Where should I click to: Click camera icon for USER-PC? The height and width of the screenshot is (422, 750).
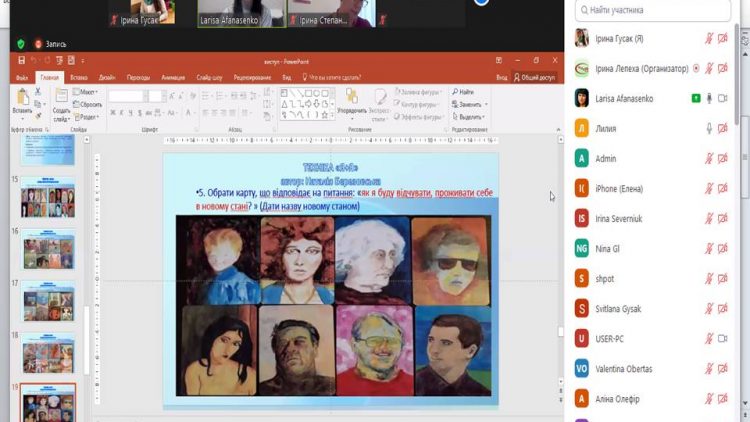click(x=723, y=339)
